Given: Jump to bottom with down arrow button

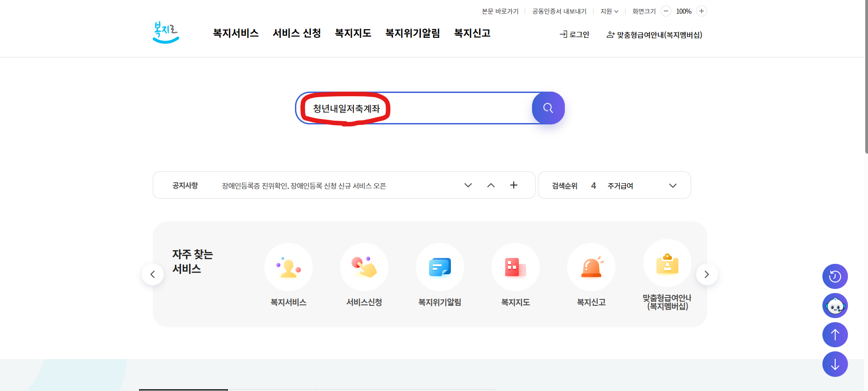Looking at the screenshot, I should click(835, 364).
